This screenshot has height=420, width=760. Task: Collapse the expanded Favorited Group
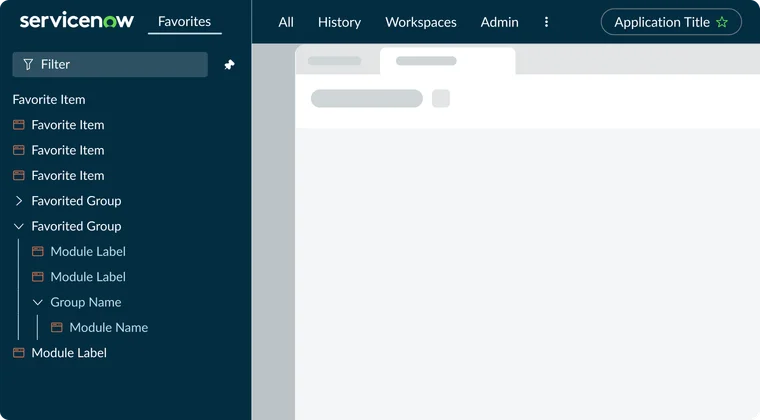pos(19,226)
